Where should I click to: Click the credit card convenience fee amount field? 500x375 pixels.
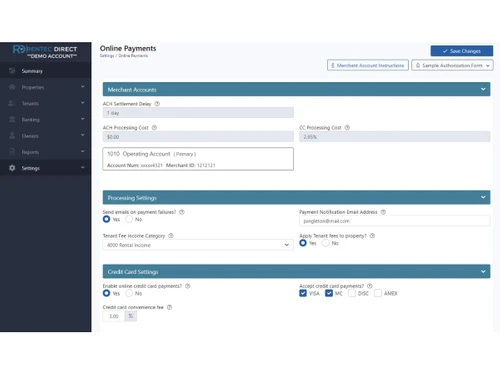[114, 316]
